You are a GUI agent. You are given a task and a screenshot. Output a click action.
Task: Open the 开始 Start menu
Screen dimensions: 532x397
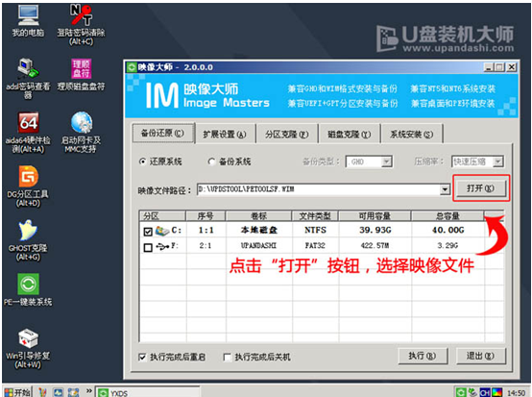(17, 392)
